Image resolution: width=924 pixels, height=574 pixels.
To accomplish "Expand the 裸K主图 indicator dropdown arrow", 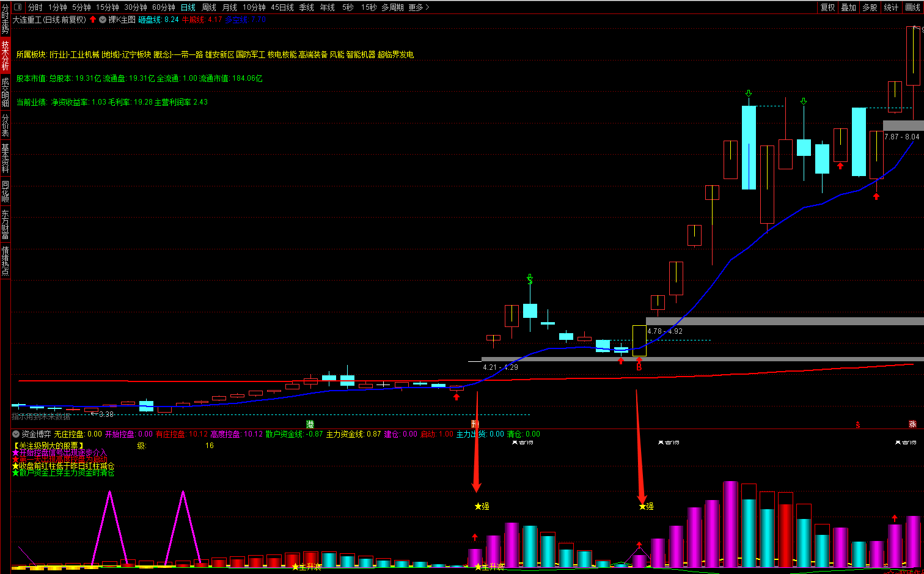I will click(103, 20).
